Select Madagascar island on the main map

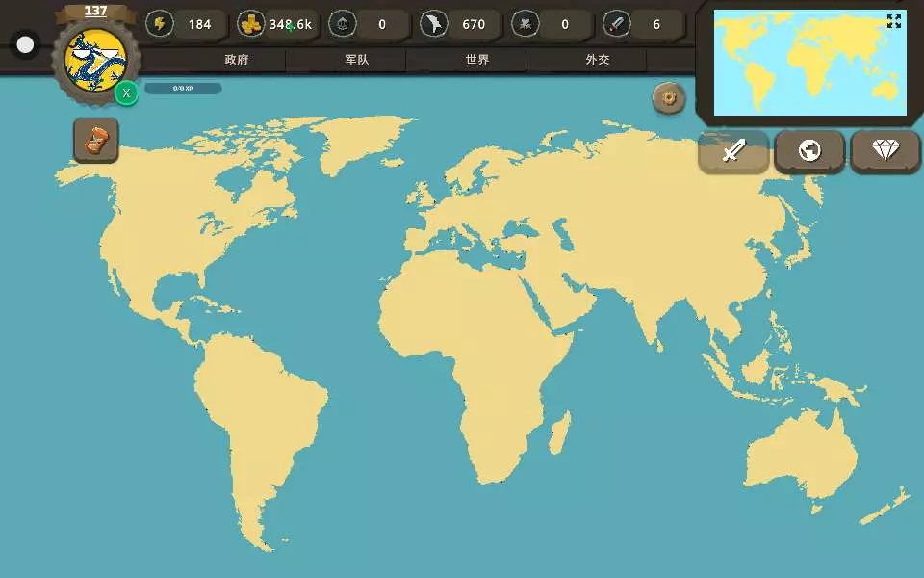click(560, 433)
